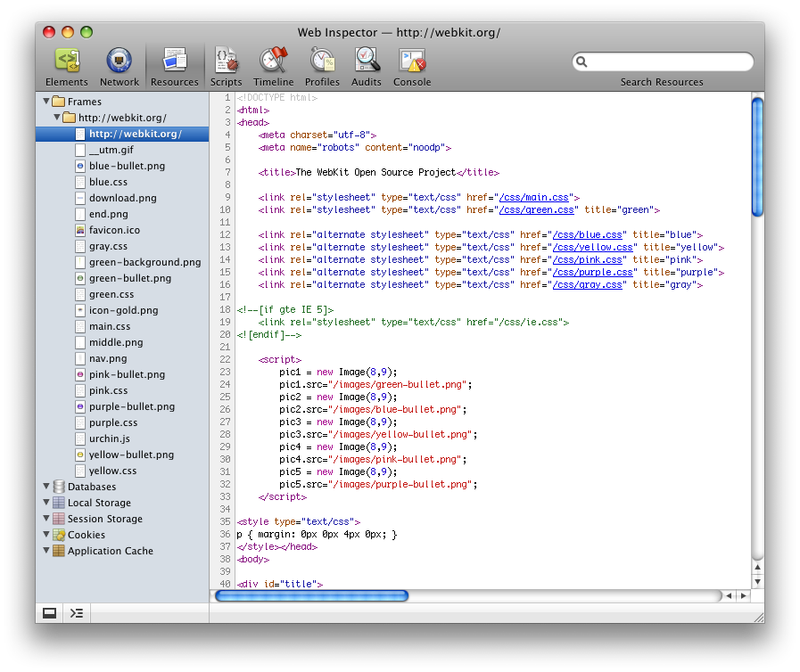The width and height of the screenshot is (800, 672).
Task: Select pink-bullet.png in the sidebar
Action: (122, 374)
